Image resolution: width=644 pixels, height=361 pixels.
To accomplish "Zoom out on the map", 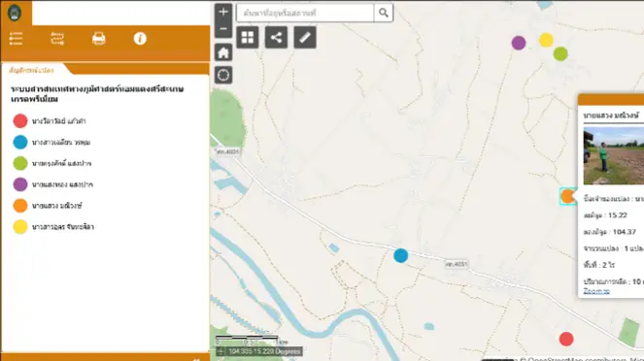I will tap(223, 29).
